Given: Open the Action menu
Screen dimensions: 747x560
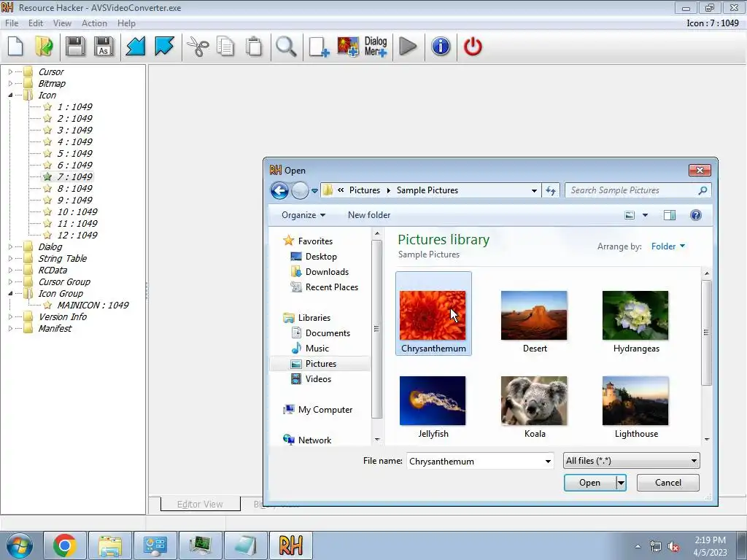Looking at the screenshot, I should point(94,23).
